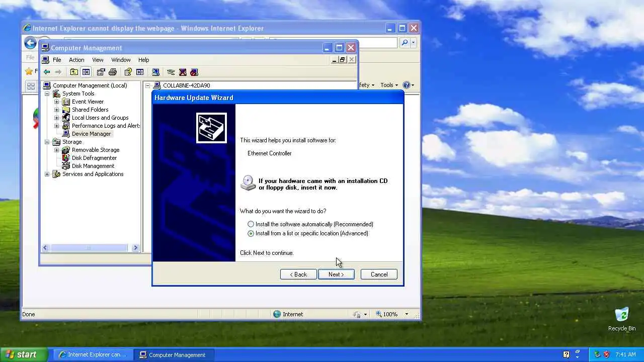Image resolution: width=644 pixels, height=362 pixels.
Task: Collapse the Storage tree node
Action: [47, 142]
